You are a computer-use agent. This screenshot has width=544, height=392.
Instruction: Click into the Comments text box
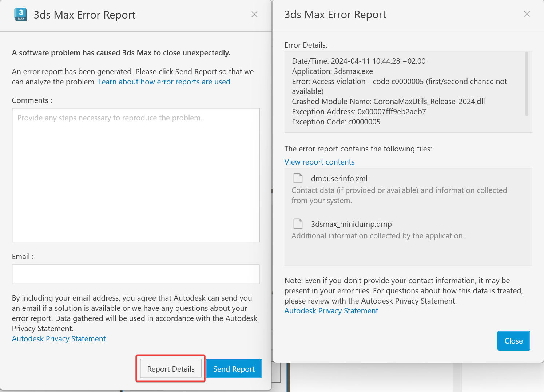pyautogui.click(x=136, y=175)
